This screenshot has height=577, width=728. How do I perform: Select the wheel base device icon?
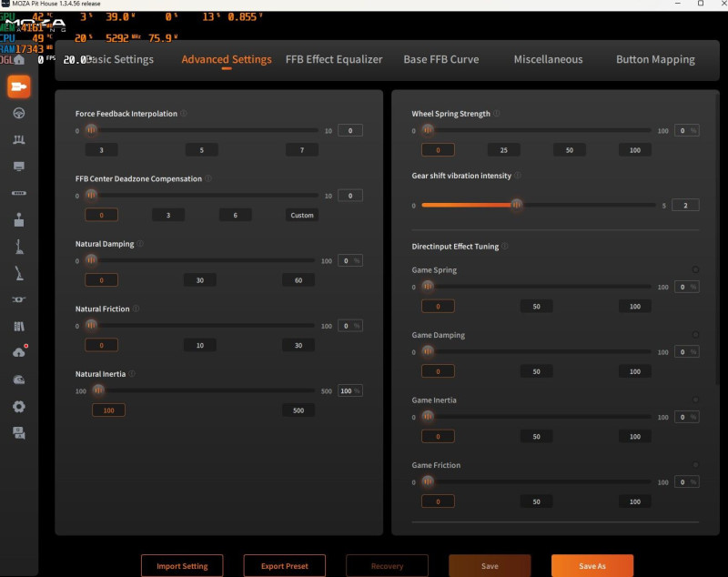pyautogui.click(x=18, y=86)
